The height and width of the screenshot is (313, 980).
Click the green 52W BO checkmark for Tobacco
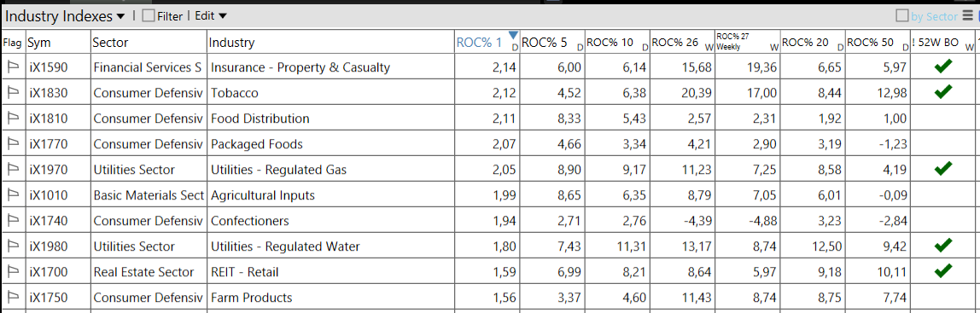click(943, 92)
